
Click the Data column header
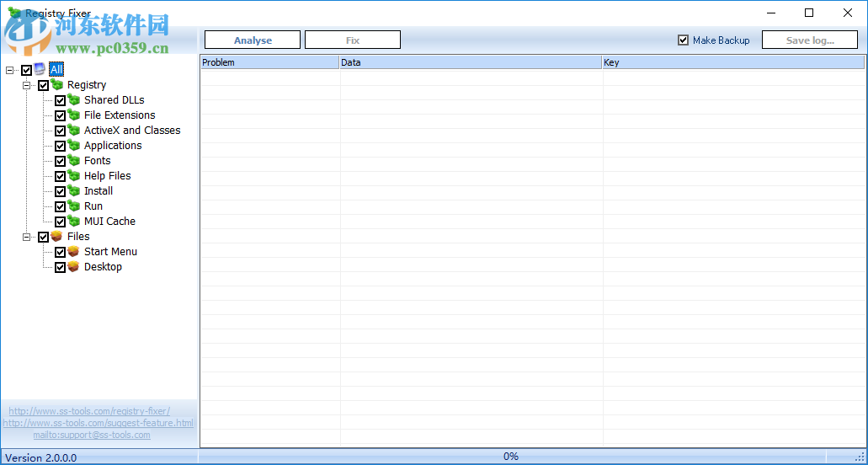[x=471, y=62]
